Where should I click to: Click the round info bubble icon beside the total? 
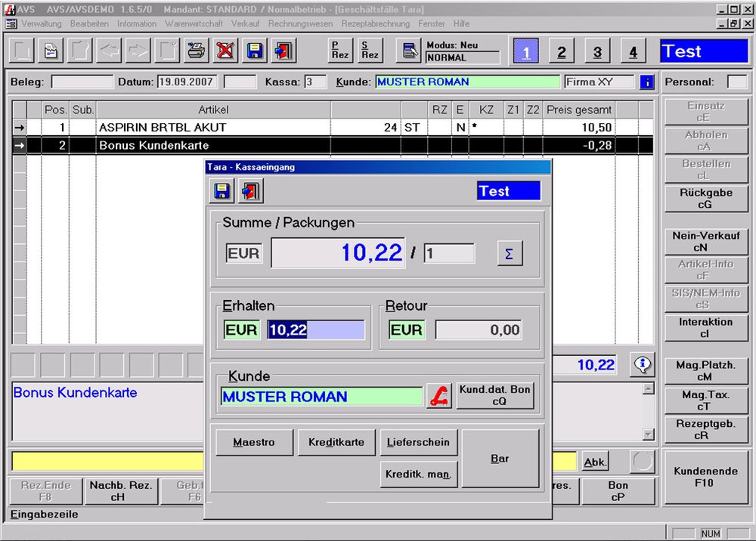click(x=643, y=365)
